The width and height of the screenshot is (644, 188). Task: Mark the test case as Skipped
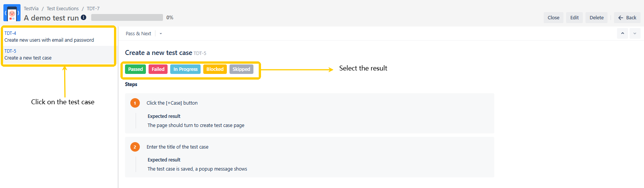pyautogui.click(x=241, y=69)
